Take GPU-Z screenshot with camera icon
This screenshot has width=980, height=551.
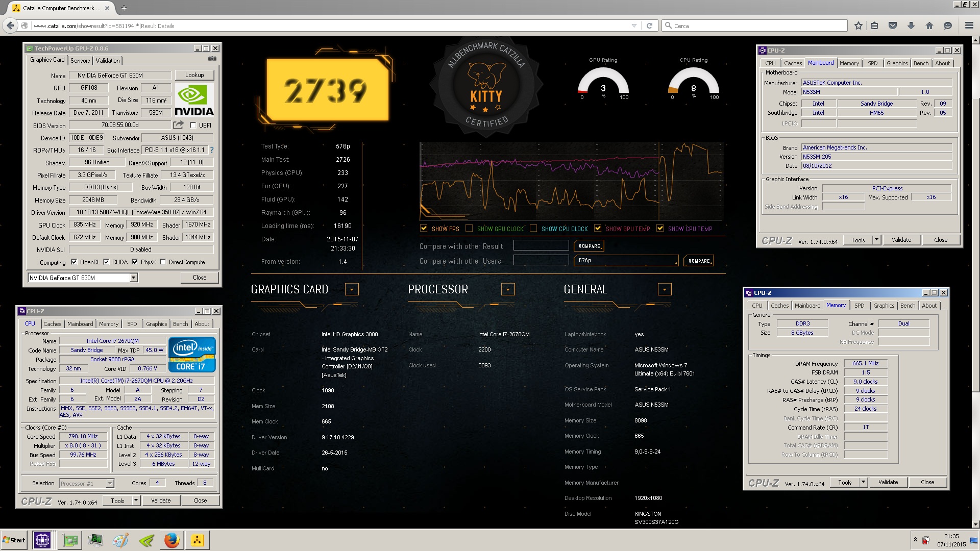pos(212,59)
